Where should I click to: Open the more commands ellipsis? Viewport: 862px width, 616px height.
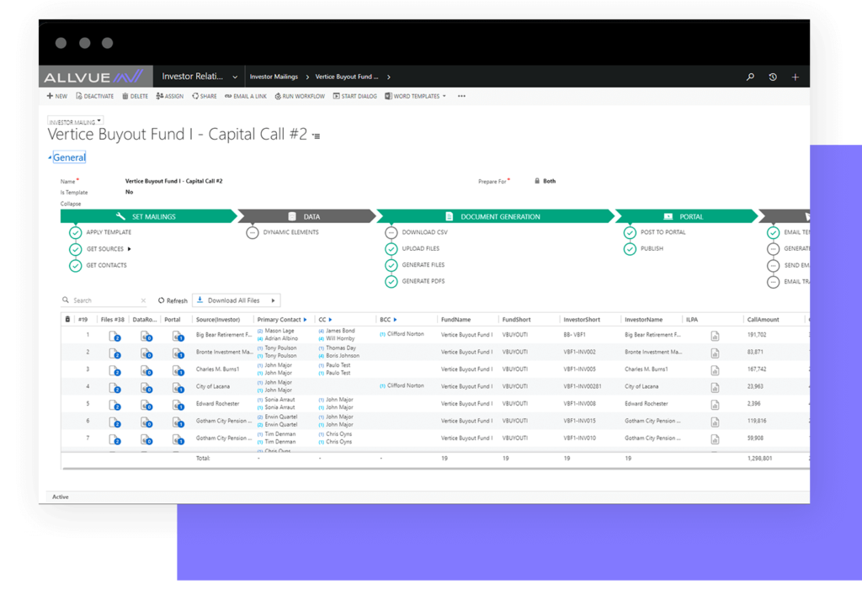[x=462, y=96]
